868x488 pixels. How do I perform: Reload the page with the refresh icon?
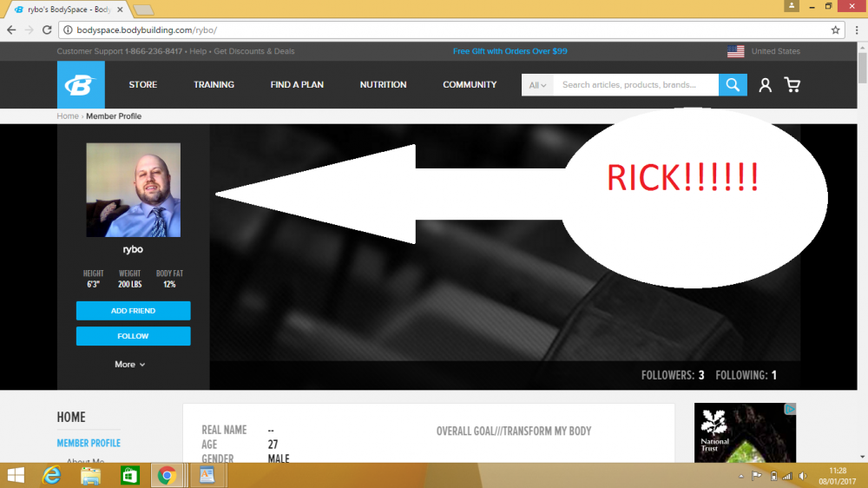click(47, 30)
